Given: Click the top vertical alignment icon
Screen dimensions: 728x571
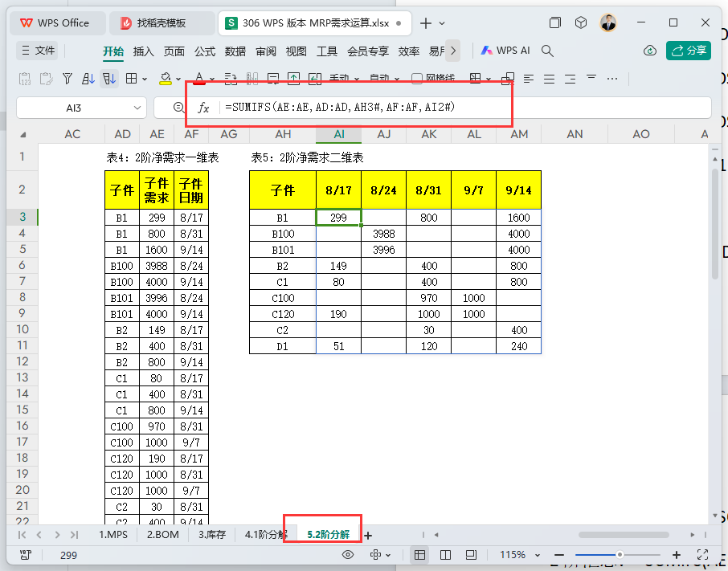Looking at the screenshot, I should pyautogui.click(x=591, y=77).
